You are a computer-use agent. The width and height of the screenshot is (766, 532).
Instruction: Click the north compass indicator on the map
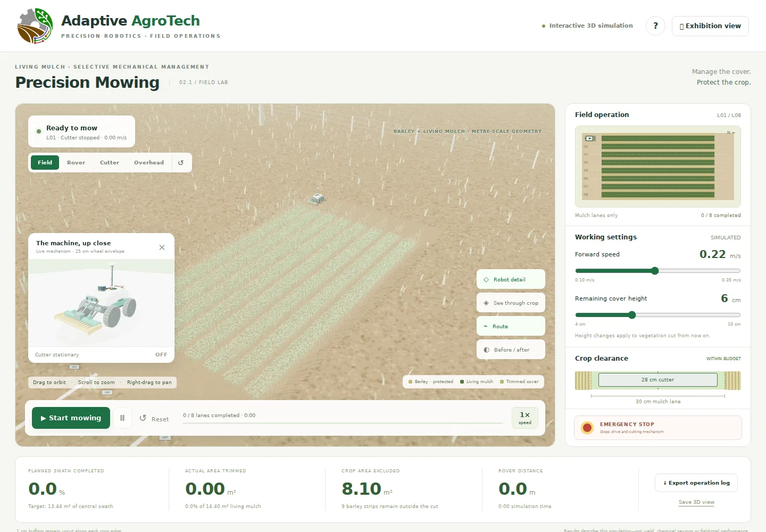click(x=731, y=132)
